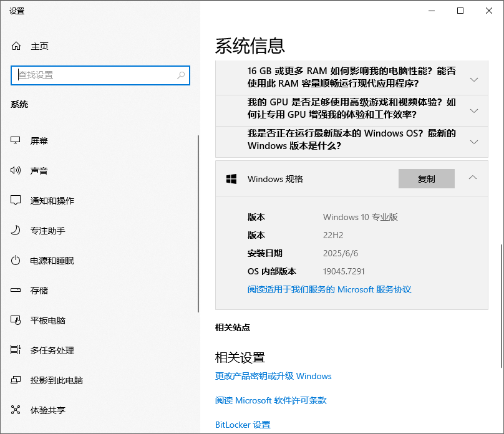Viewport: 504px width, 434px height.
Task: Click the install date 2025/6/6
Action: click(x=341, y=253)
